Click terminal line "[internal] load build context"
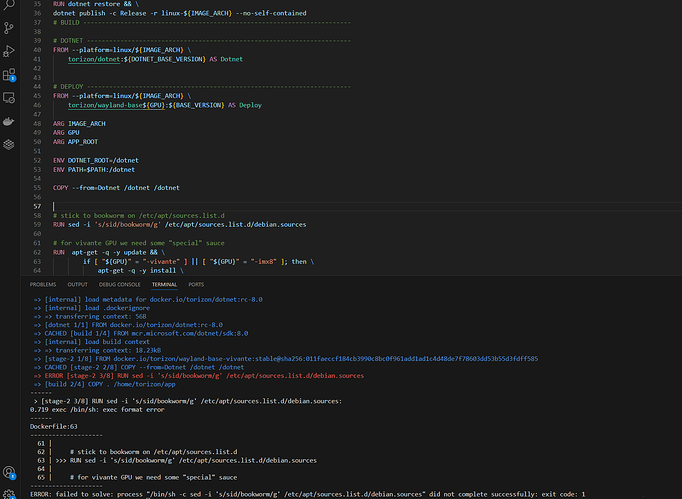Image resolution: width=682 pixels, height=499 pixels. tap(92, 342)
